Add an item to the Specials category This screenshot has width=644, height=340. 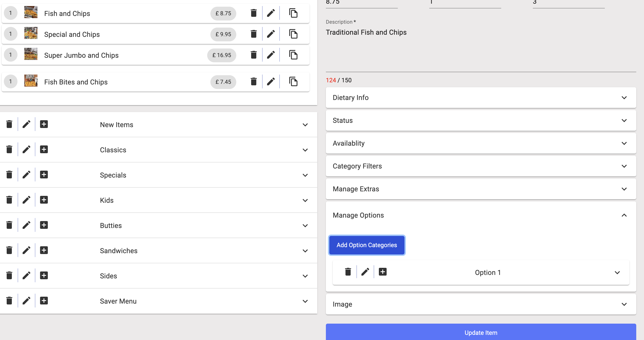tap(44, 175)
